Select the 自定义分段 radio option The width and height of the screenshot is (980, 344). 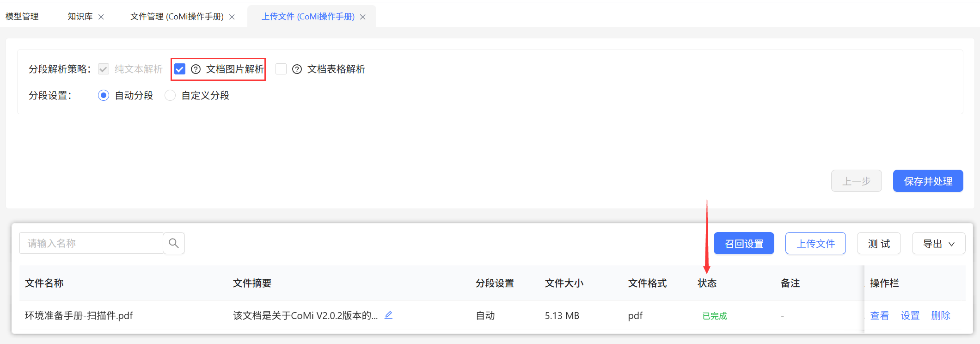pos(170,96)
